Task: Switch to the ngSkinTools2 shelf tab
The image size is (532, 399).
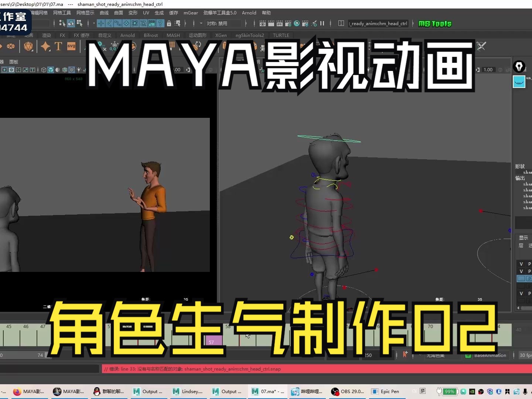Action: pyautogui.click(x=250, y=35)
